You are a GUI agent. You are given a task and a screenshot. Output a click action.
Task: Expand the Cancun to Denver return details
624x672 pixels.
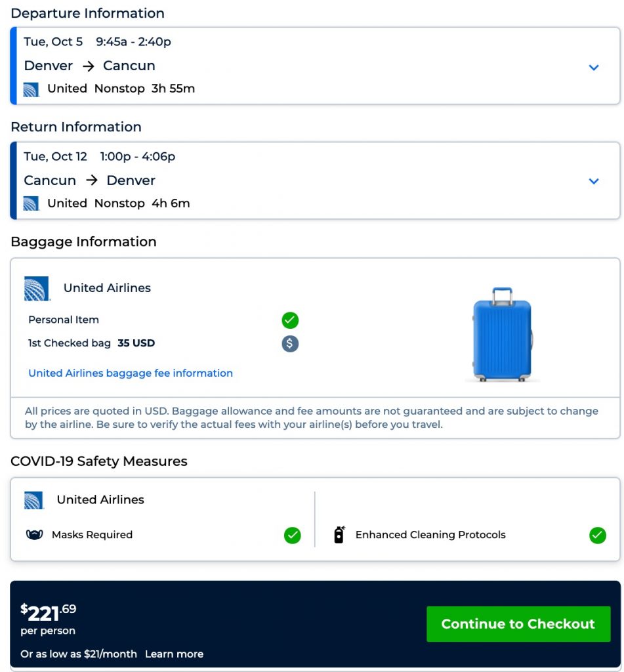tap(594, 181)
